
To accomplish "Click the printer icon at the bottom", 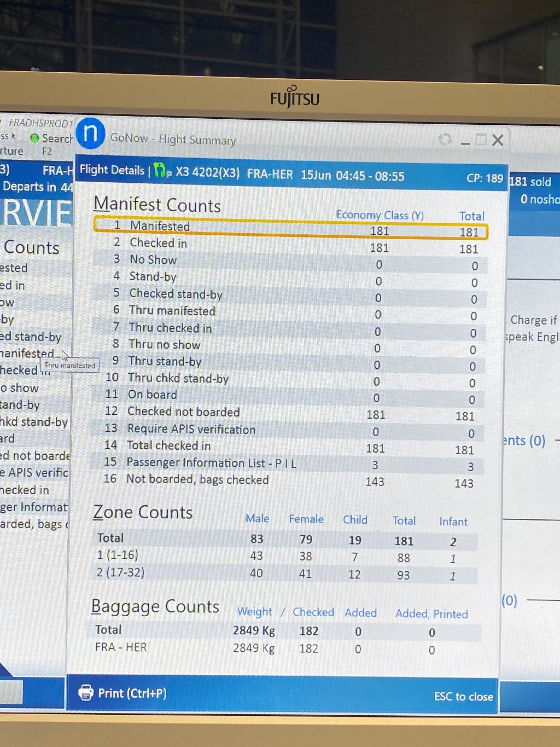I will tap(86, 692).
